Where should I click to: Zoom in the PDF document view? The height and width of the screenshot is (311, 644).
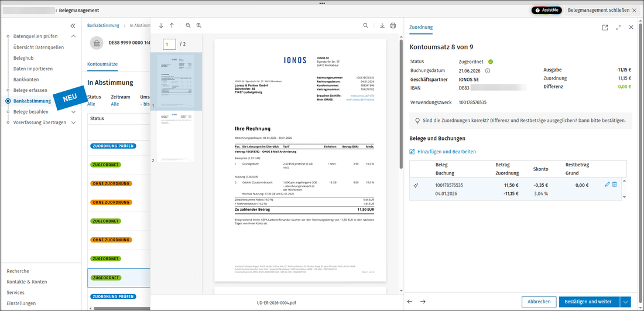[x=199, y=25]
